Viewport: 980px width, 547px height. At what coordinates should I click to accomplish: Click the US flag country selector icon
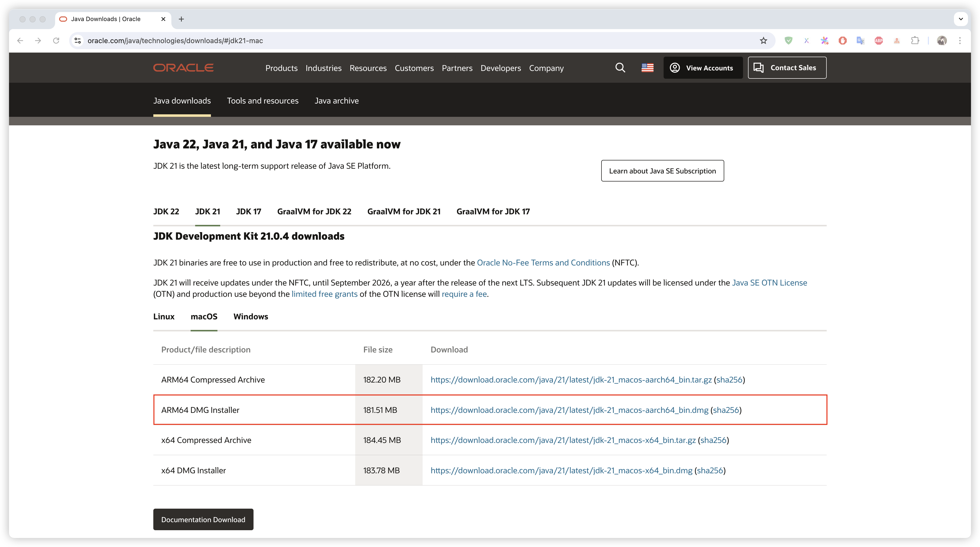(x=647, y=68)
